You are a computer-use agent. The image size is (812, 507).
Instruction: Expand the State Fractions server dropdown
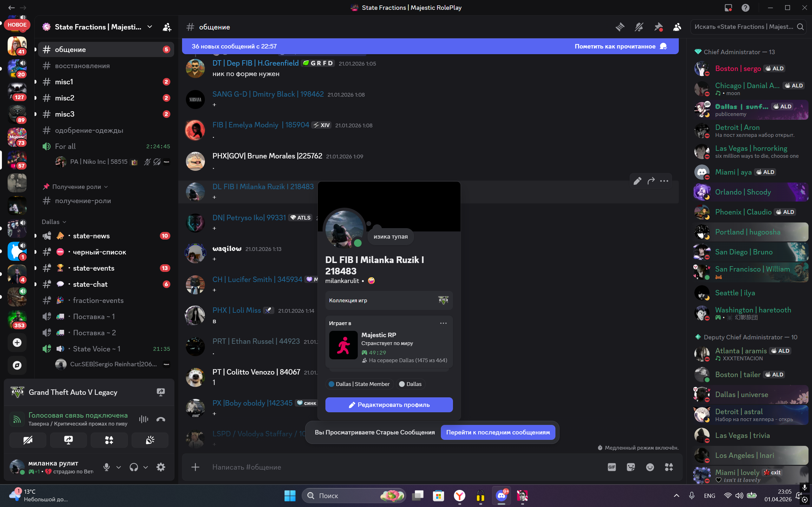pyautogui.click(x=150, y=27)
